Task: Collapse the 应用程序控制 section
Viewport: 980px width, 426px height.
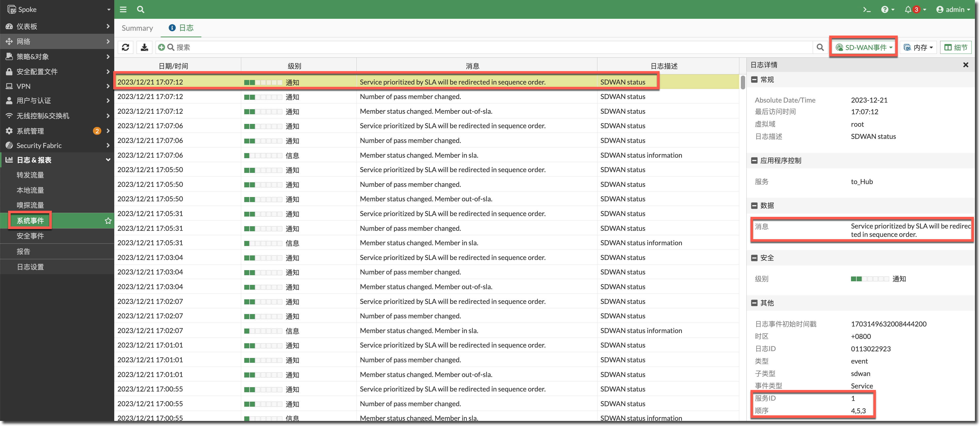Action: point(754,160)
